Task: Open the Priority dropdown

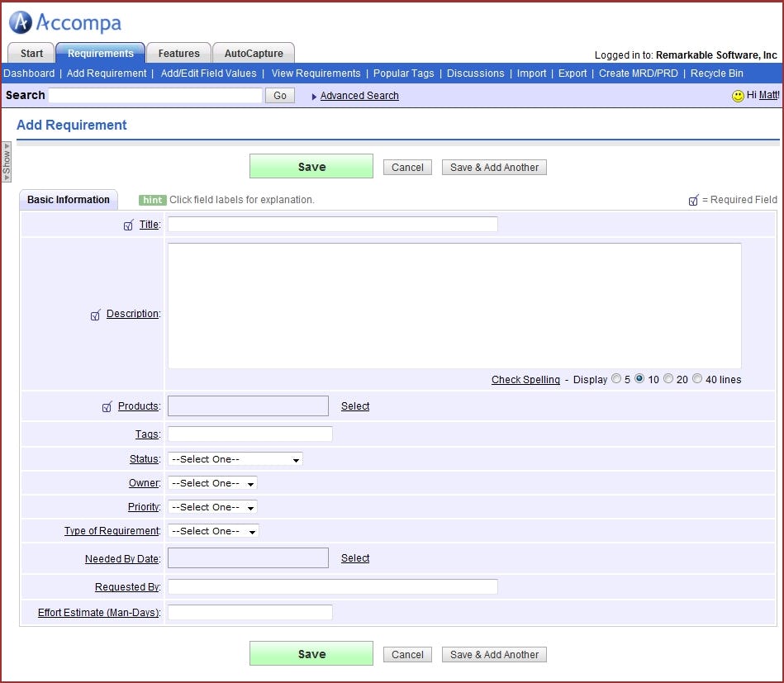Action: click(x=211, y=507)
